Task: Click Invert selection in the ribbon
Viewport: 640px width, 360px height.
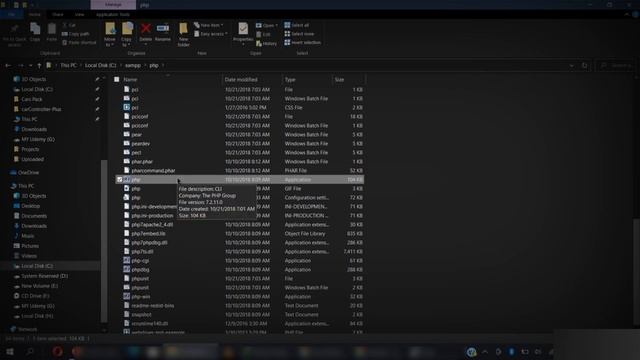Action: point(302,42)
